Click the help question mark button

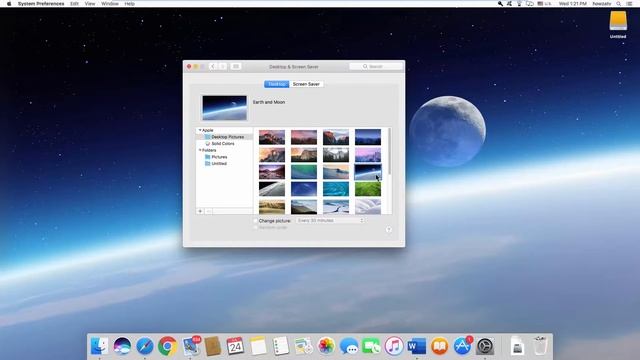click(x=389, y=229)
